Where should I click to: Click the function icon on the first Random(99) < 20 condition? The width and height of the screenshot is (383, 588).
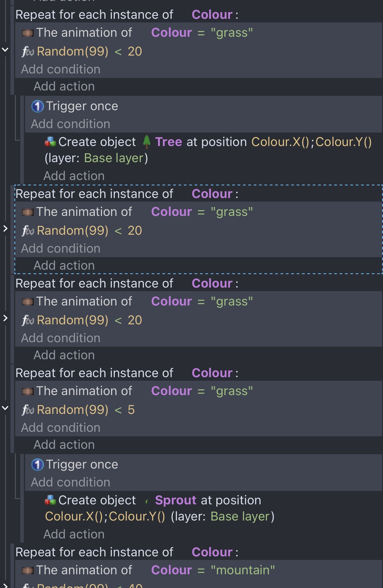click(x=29, y=51)
